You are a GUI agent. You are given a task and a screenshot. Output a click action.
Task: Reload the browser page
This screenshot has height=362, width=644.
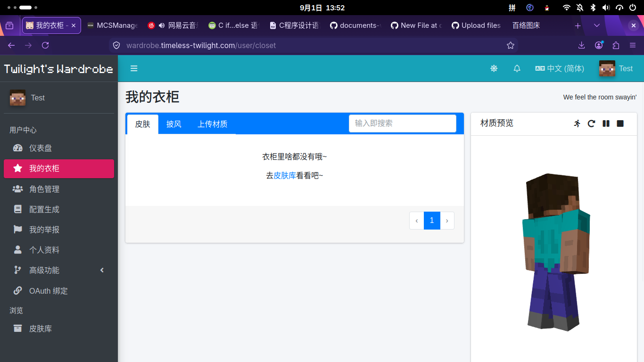[x=45, y=45]
